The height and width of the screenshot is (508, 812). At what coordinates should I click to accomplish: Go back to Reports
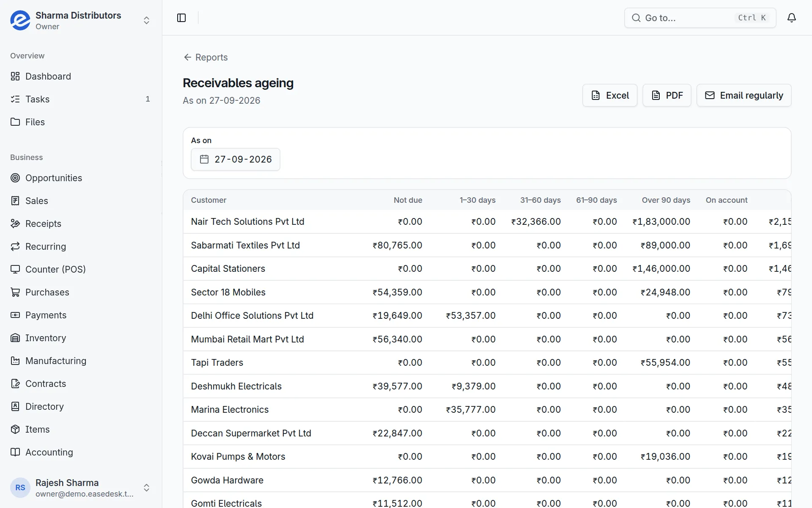206,57
